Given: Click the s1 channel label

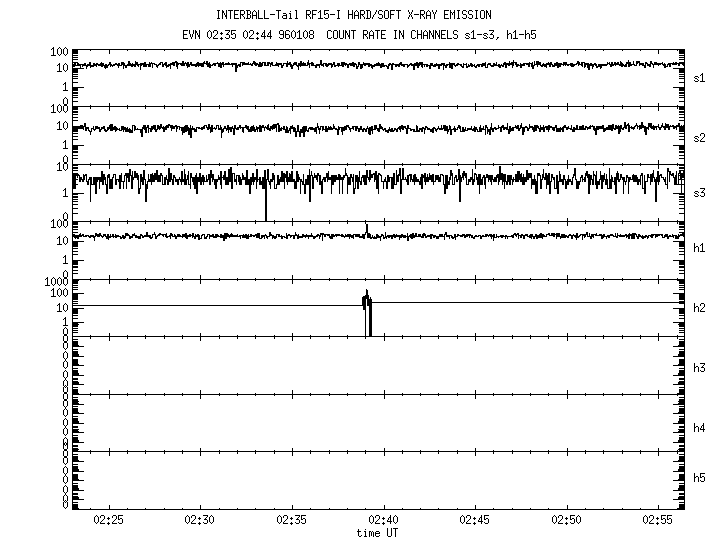Looking at the screenshot, I should tap(700, 77).
